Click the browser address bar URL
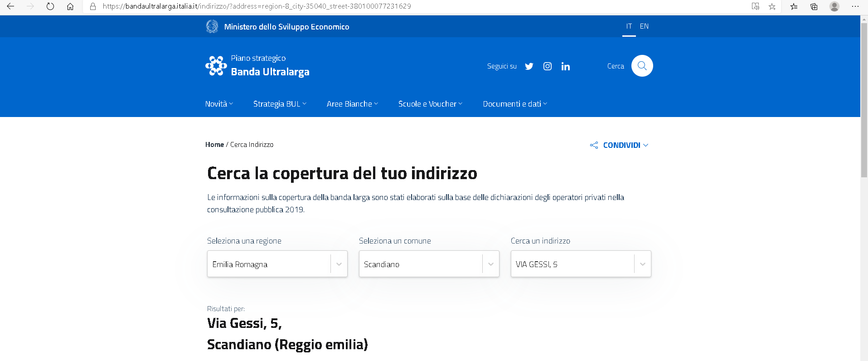868x361 pixels. (257, 6)
